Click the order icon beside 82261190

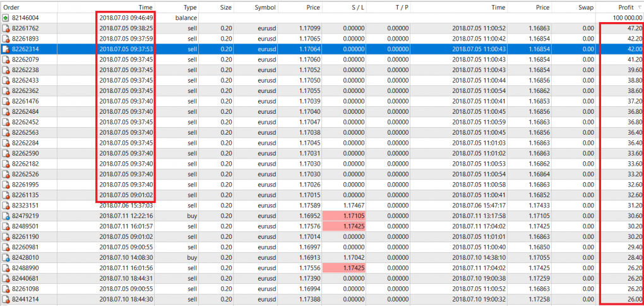tap(5, 236)
